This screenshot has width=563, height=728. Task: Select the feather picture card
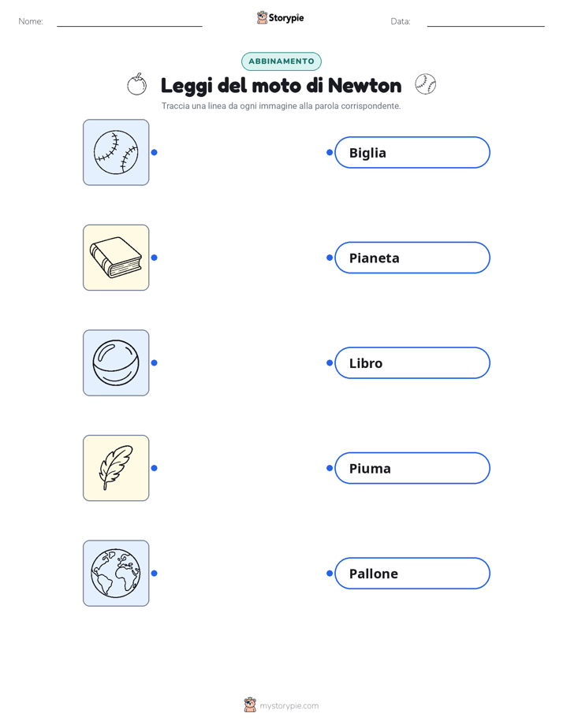pyautogui.click(x=116, y=468)
